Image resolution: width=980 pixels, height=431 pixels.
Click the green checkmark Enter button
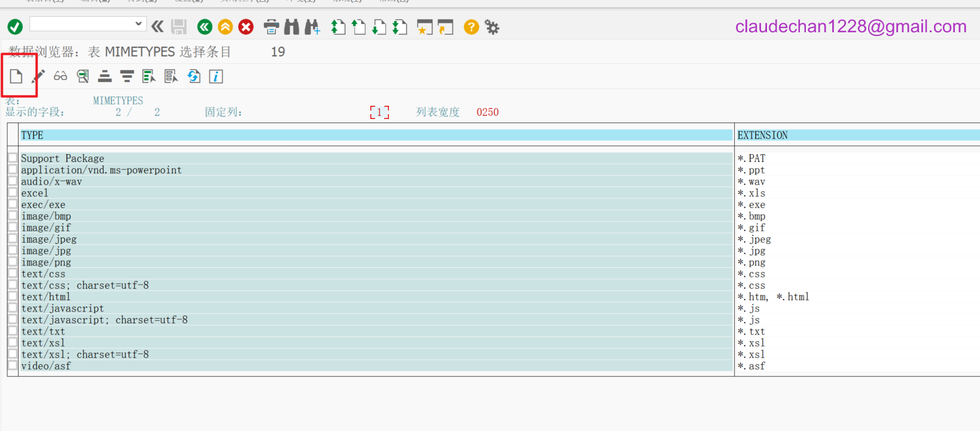(15, 27)
